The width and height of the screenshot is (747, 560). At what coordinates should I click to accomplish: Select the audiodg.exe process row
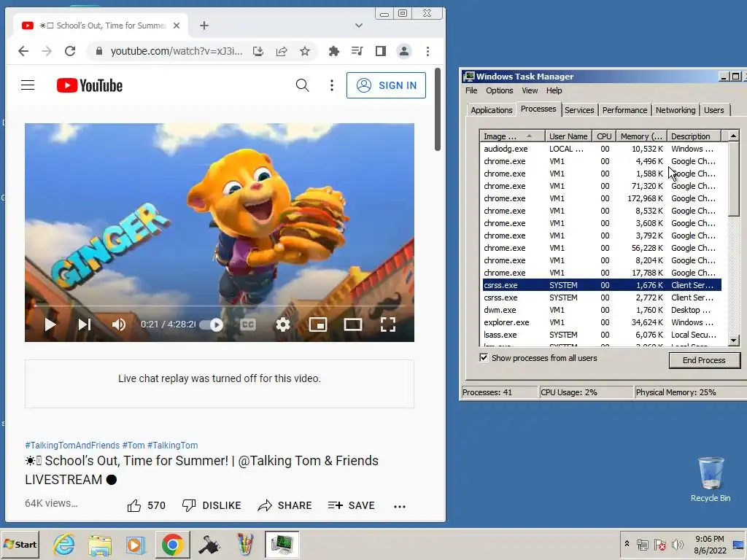[x=602, y=149]
